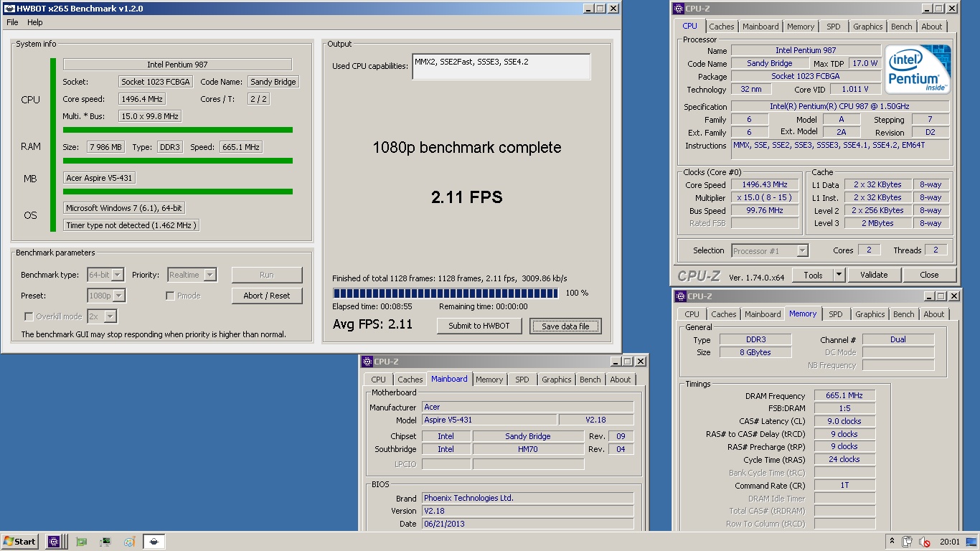Open About tab in top CPU-Z window
Image resolution: width=980 pixels, height=551 pixels.
click(932, 27)
